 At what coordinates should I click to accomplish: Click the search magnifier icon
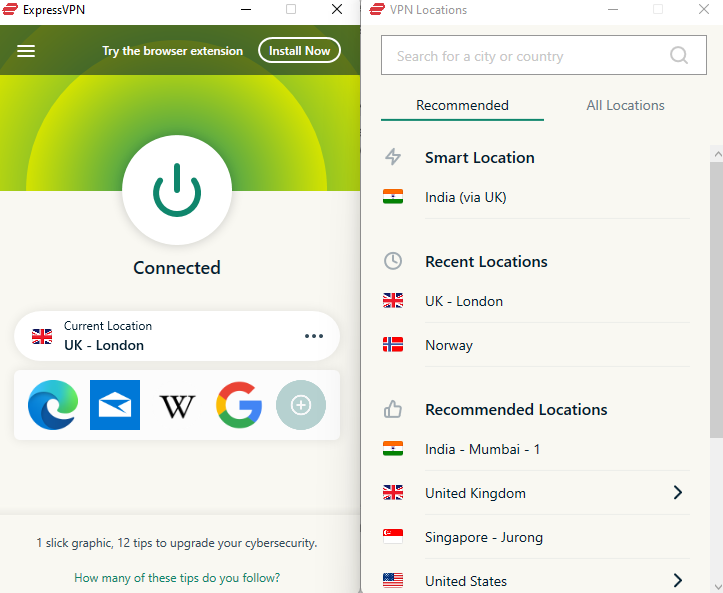pyautogui.click(x=679, y=55)
